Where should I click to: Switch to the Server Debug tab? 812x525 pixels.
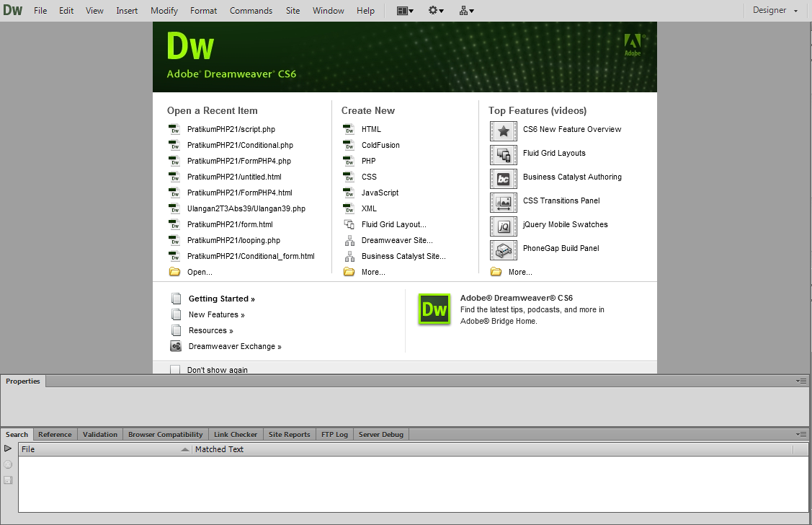click(380, 434)
